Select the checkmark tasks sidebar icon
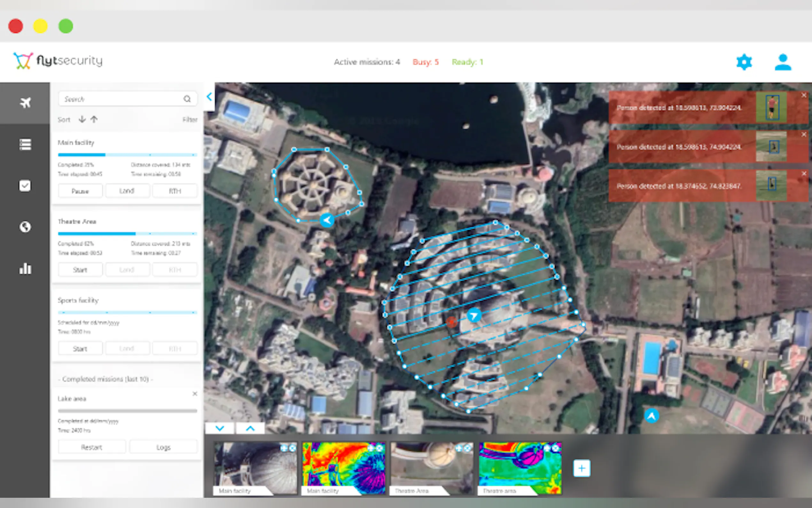 pyautogui.click(x=25, y=186)
